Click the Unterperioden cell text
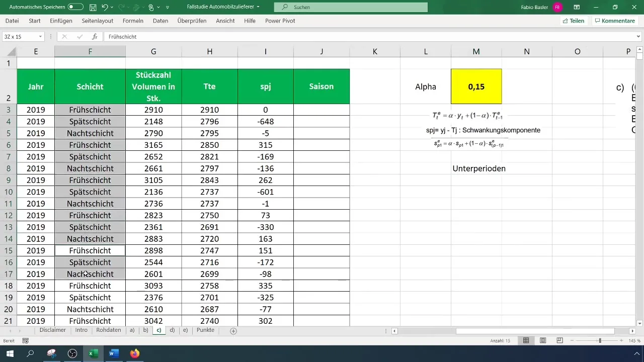 coord(479,168)
